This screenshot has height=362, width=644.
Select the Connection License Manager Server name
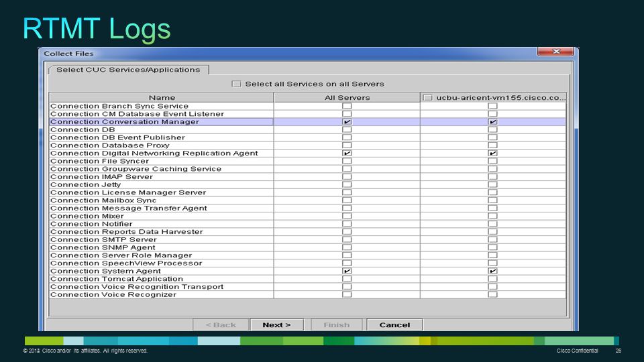(x=128, y=192)
